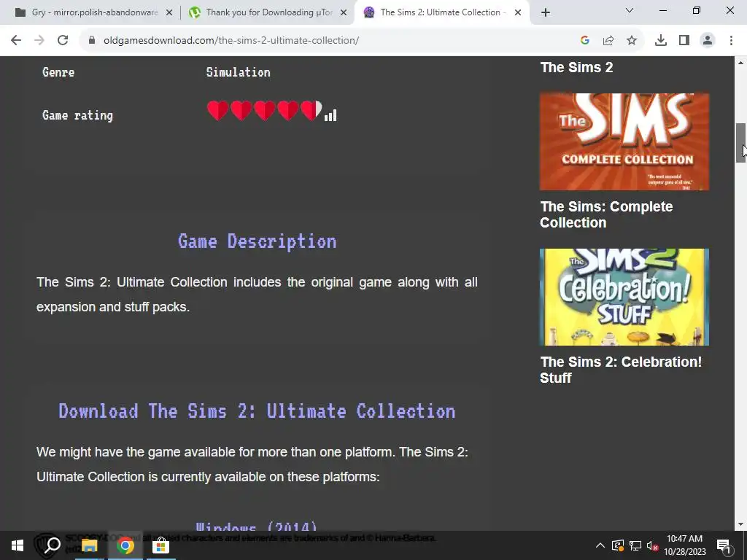Click the Chrome taskbar icon
The image size is (747, 560).
pos(125,545)
